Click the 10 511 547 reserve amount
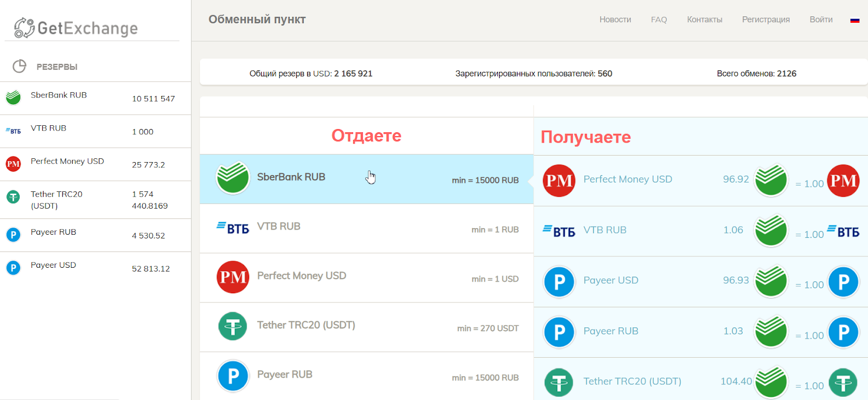The height and width of the screenshot is (400, 868). (x=154, y=99)
